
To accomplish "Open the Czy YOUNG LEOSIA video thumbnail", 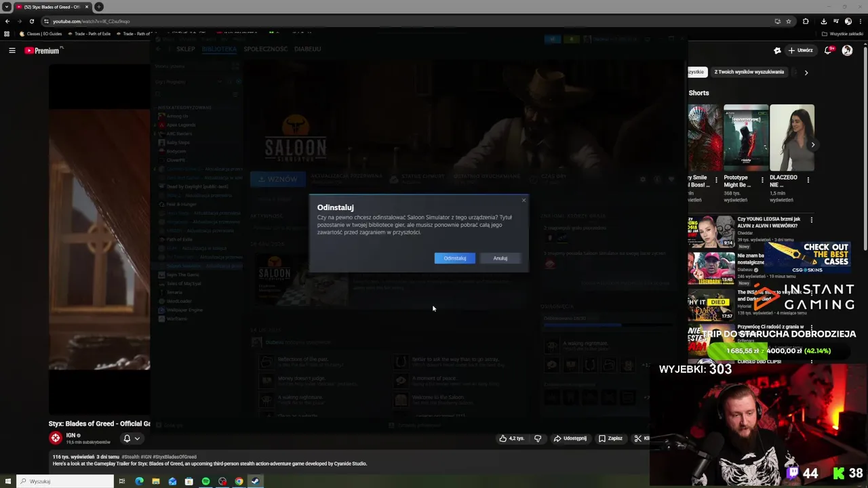I will coord(711,232).
